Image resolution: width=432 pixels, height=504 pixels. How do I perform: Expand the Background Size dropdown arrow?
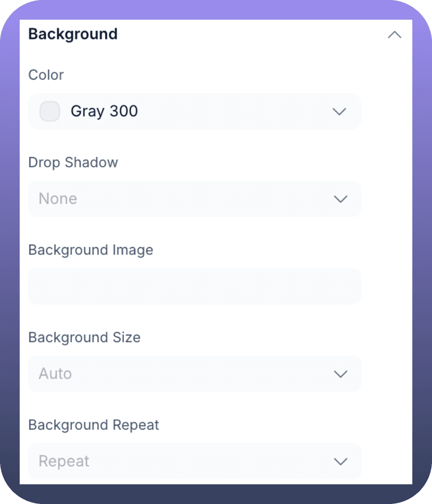coord(340,374)
